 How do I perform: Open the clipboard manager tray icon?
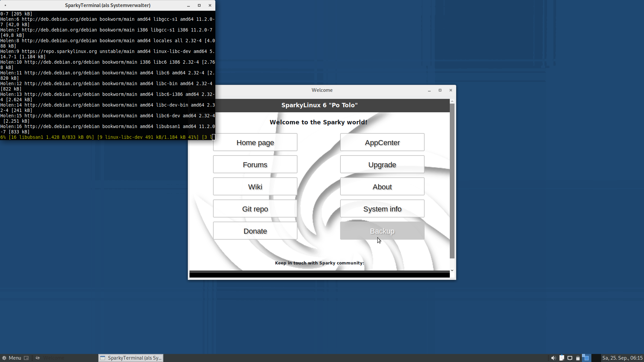point(562,358)
